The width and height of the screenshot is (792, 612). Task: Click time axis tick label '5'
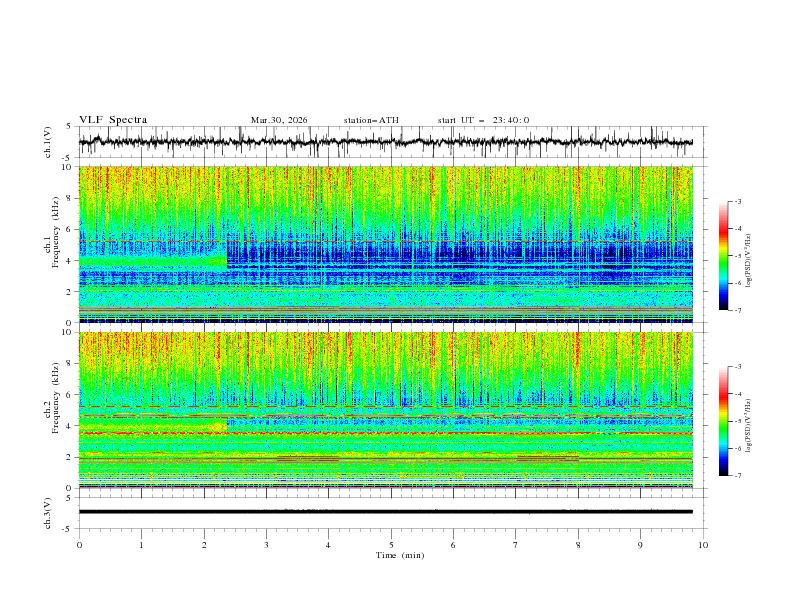[391, 545]
